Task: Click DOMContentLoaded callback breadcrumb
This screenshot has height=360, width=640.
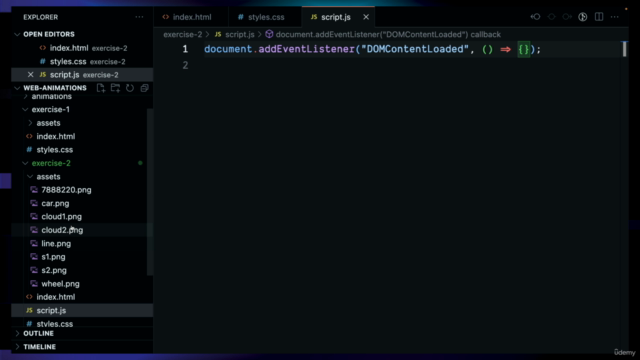Action: click(388, 34)
